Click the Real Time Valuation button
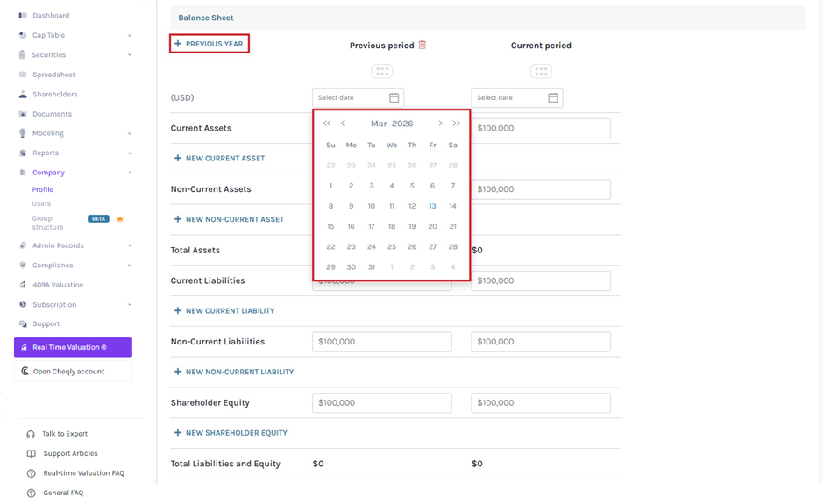824x504 pixels. (x=73, y=347)
